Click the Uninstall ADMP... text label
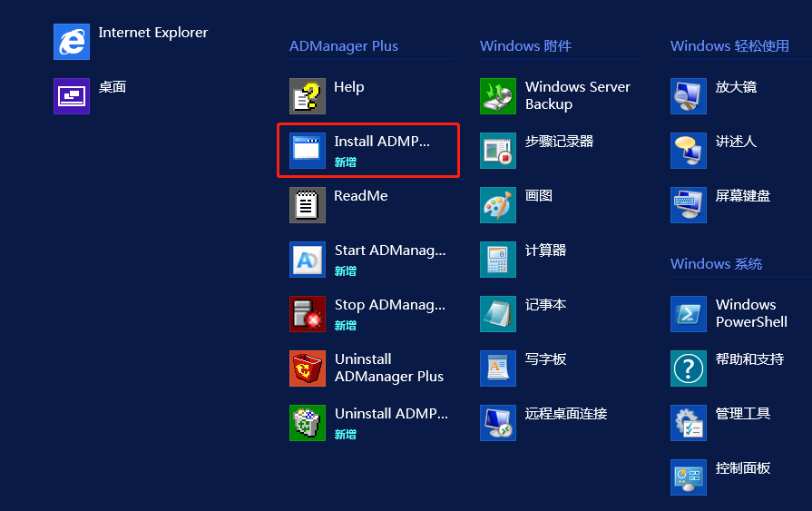Viewport: 812px width, 511px height. click(x=392, y=414)
